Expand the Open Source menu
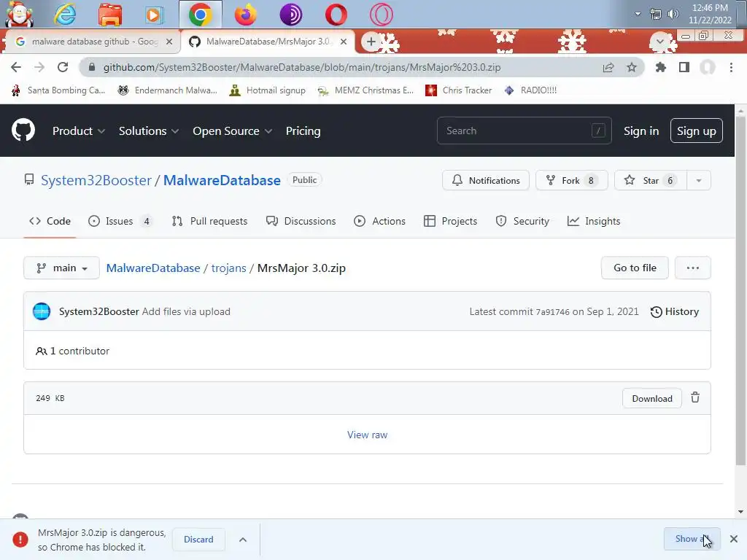Screen dimensions: 747x560 (x=233, y=131)
